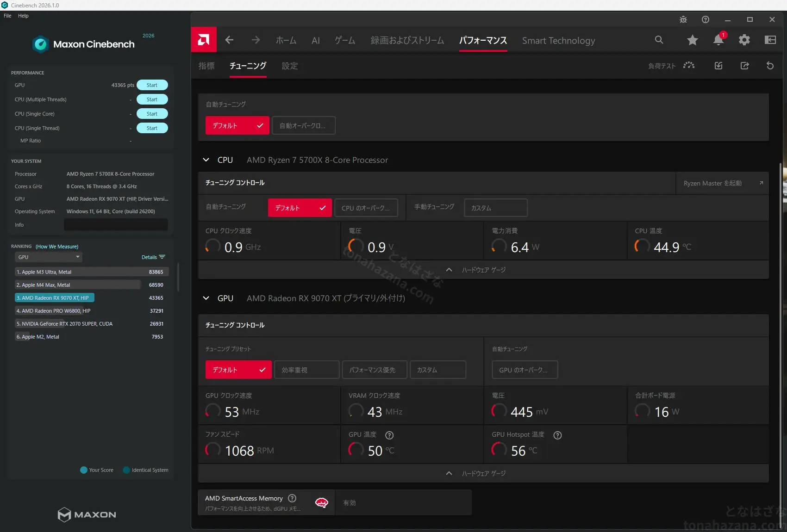This screenshot has width=787, height=532.
Task: Select GPU preset パフォーマンス優先
Action: 375,370
